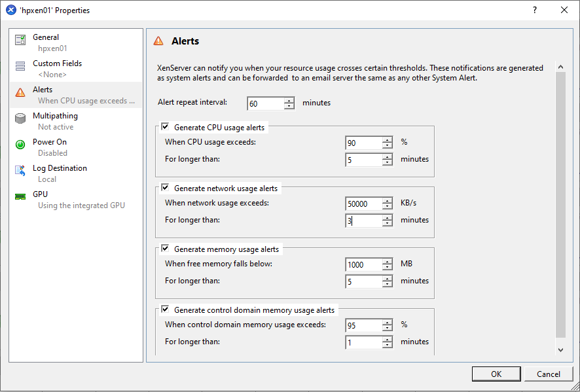Disable Generate CPU usage alerts
Screen dimensions: 580x392
pyautogui.click(x=165, y=126)
